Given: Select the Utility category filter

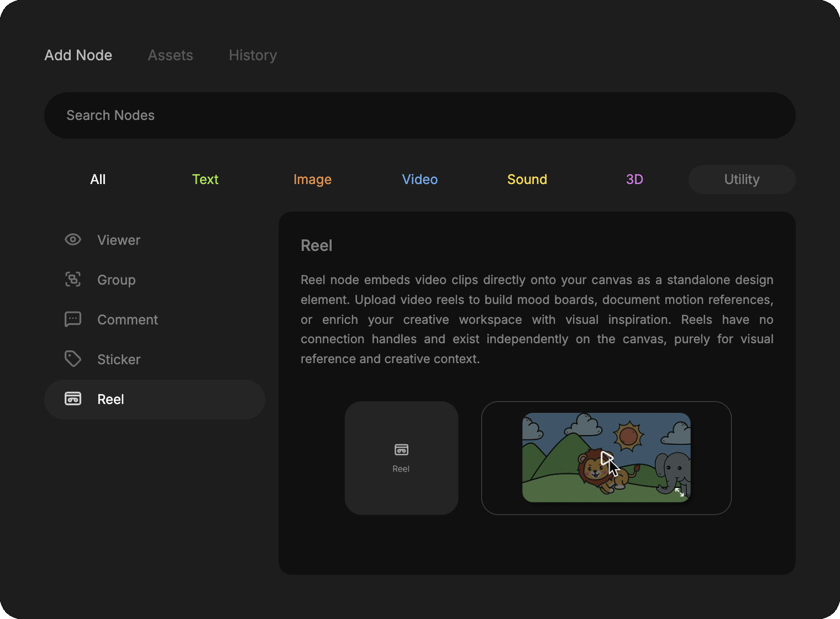Looking at the screenshot, I should [x=742, y=180].
